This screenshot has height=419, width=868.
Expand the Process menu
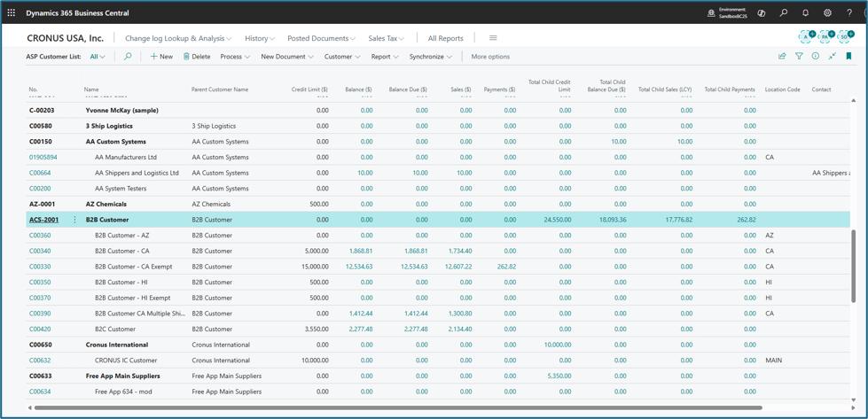(x=235, y=57)
